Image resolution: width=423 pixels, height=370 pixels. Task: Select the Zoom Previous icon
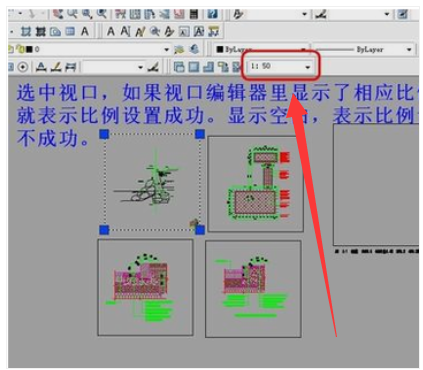tap(101, 14)
